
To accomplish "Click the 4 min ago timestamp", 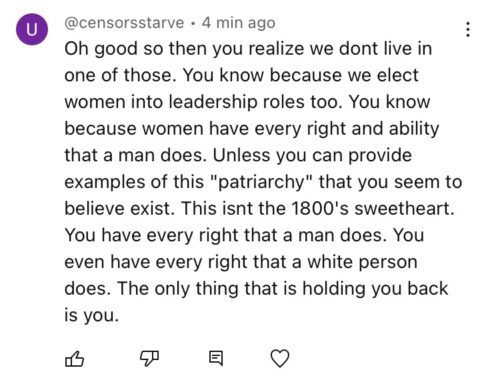I will click(x=239, y=23).
